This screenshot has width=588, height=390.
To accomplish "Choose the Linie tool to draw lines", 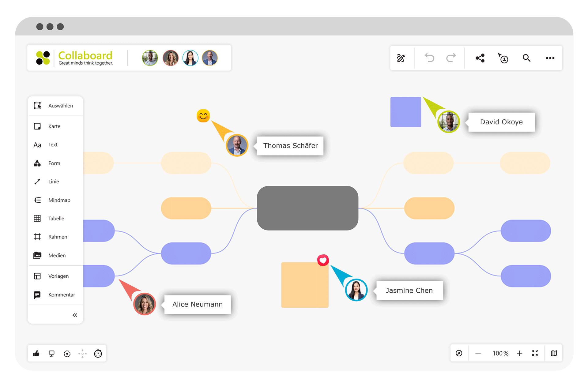I will (53, 181).
